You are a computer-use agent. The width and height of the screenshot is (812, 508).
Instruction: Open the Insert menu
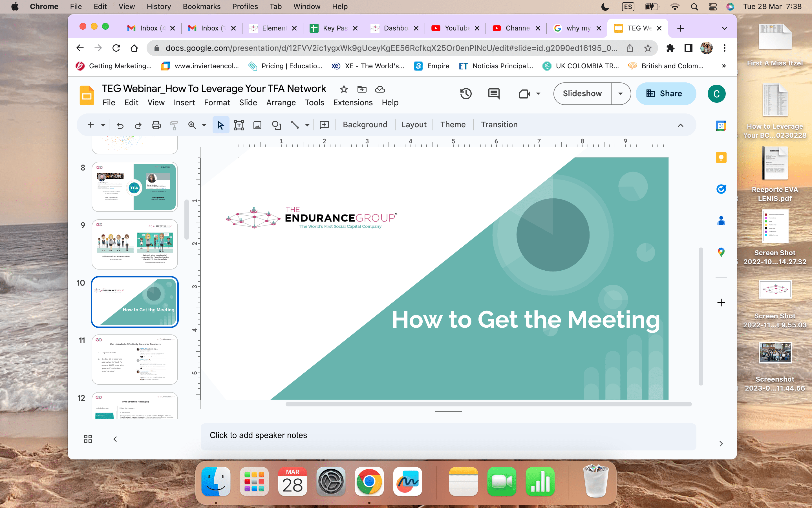184,102
